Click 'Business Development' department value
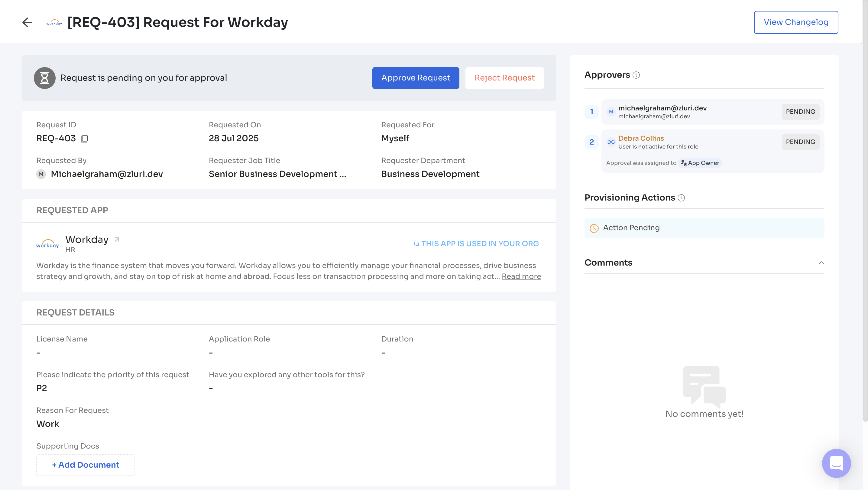 430,174
